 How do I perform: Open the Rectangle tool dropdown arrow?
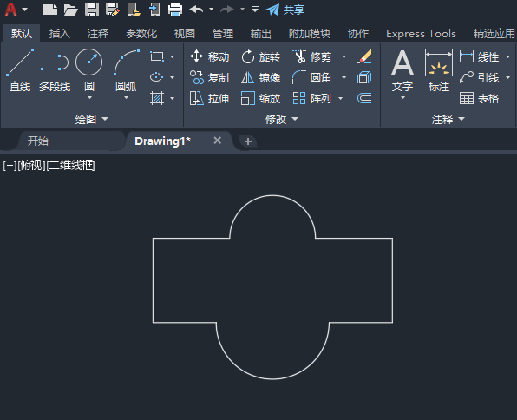172,56
